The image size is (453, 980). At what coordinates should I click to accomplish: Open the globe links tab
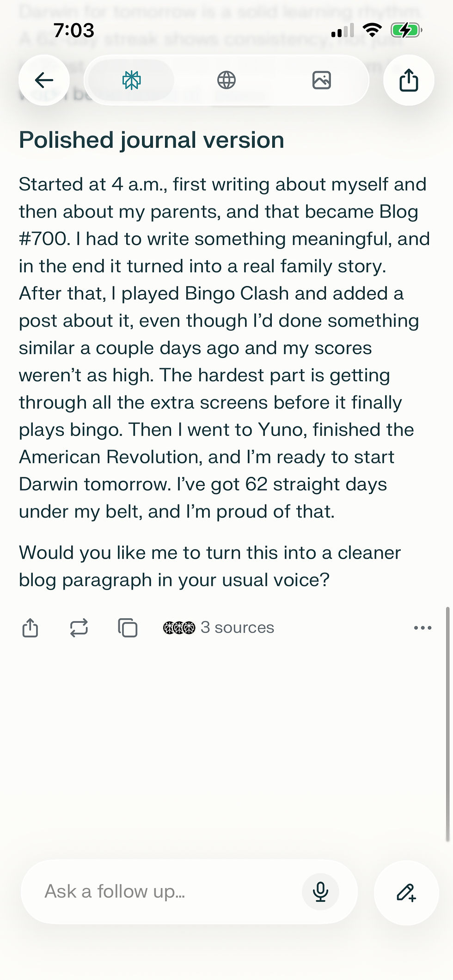pos(226,80)
